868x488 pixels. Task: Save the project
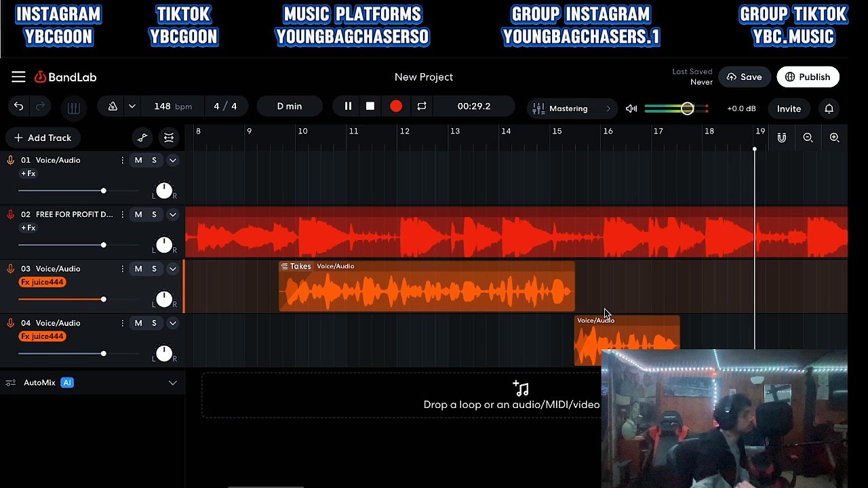(744, 77)
